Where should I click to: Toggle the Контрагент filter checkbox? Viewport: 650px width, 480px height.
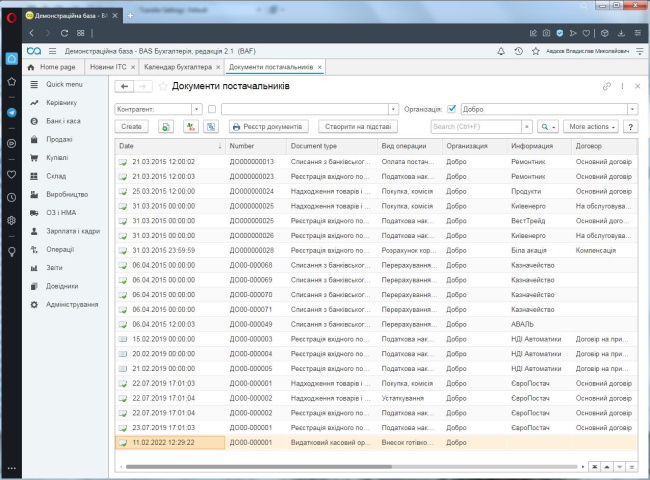coord(212,109)
